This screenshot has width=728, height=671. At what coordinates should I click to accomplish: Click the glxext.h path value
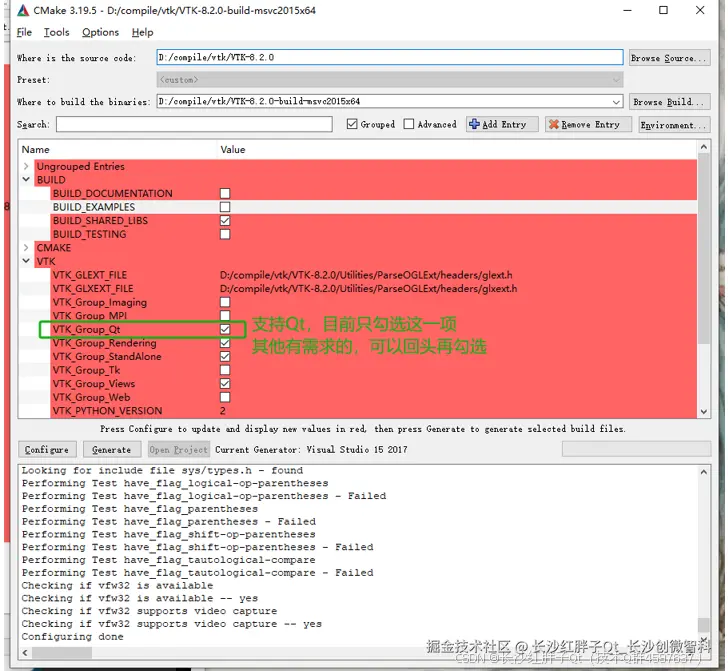[368, 288]
